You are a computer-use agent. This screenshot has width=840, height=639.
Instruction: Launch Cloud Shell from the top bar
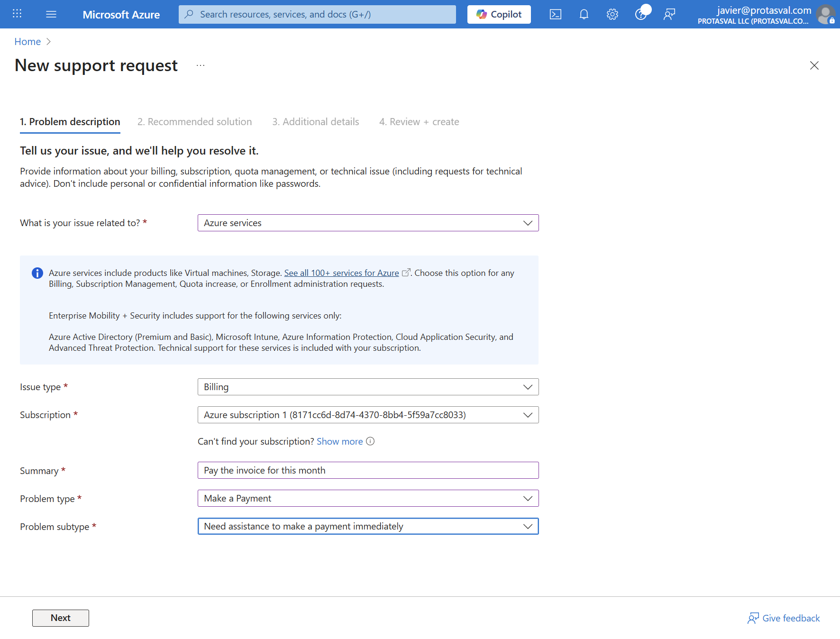click(x=556, y=14)
